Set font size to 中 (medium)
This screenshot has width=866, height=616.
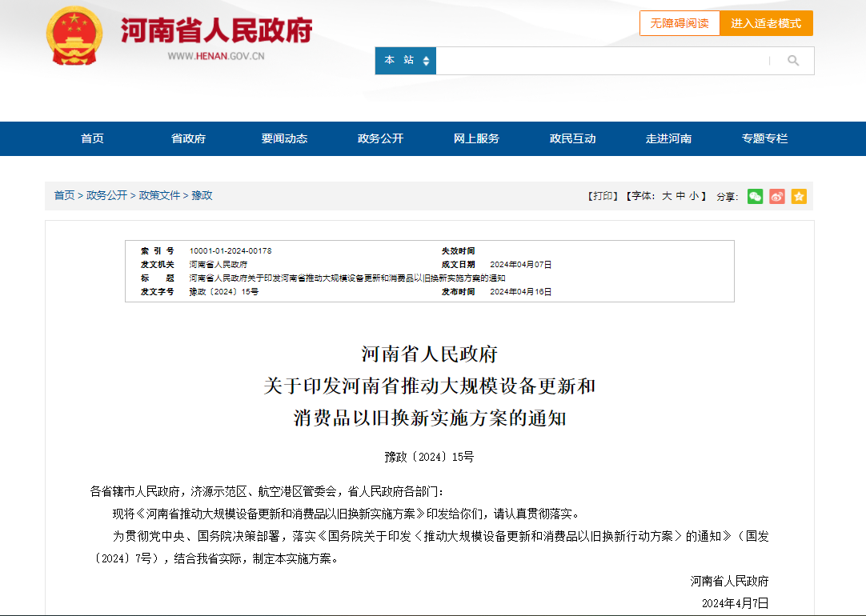click(680, 196)
